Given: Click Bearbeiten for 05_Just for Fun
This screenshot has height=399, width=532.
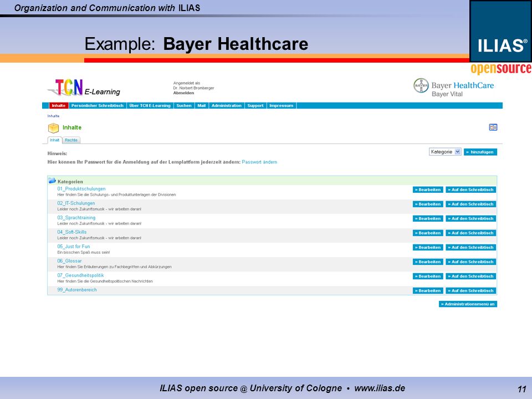Looking at the screenshot, I should [x=428, y=247].
